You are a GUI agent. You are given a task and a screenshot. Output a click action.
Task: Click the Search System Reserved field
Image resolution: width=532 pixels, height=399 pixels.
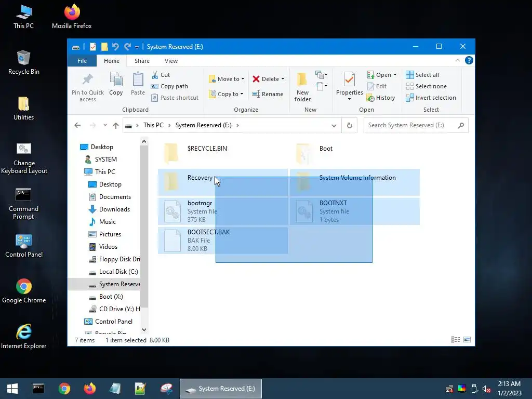point(416,125)
